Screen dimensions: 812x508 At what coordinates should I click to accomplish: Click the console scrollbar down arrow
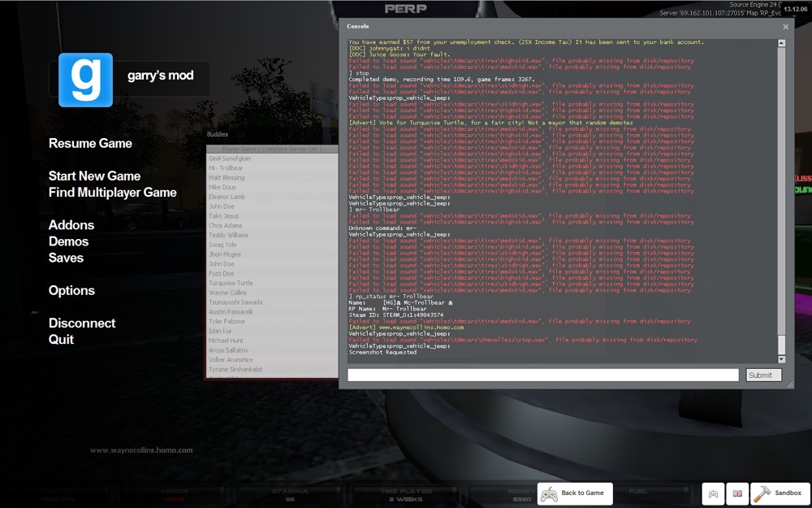[x=781, y=358]
